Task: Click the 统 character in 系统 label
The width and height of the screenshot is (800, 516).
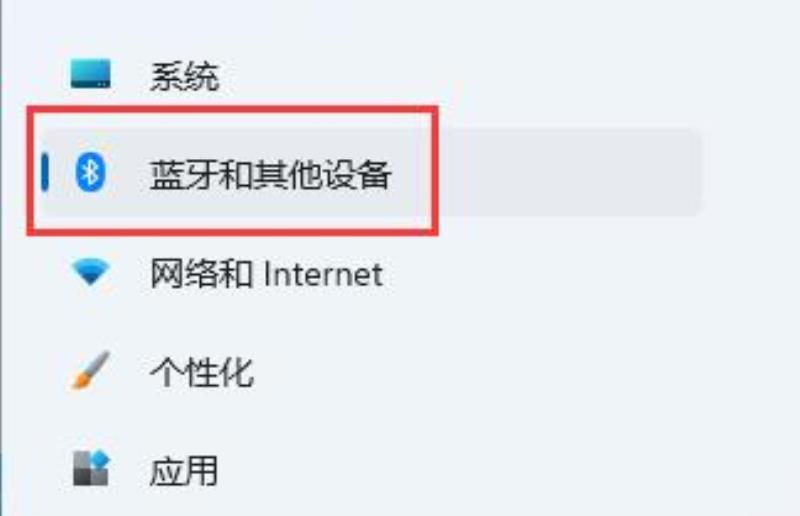Action: pyautogui.click(x=202, y=77)
